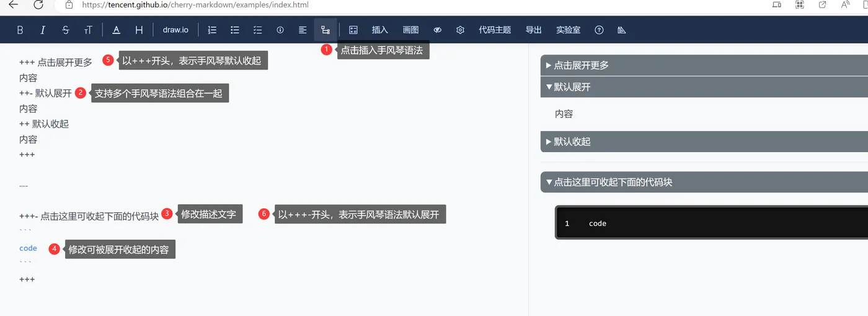Go back with the browser back arrow
This screenshot has width=868, height=316.
pos(13,5)
